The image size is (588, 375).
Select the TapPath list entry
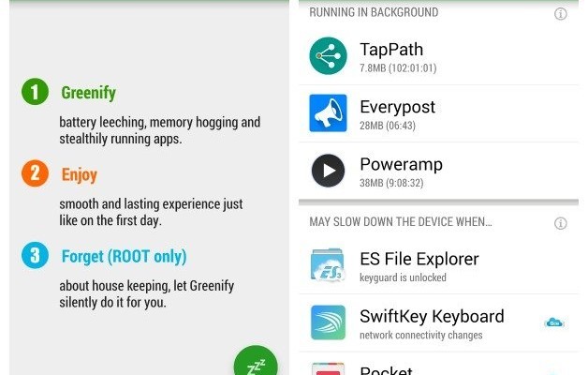(x=438, y=56)
